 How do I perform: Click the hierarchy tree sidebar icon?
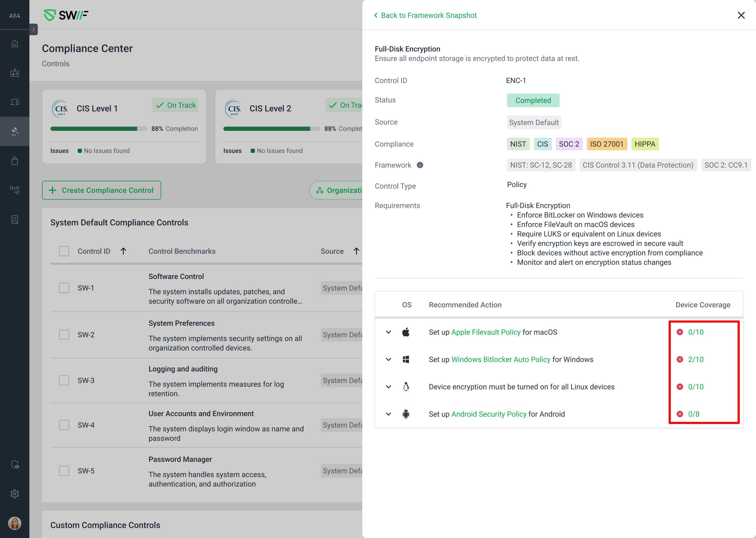pyautogui.click(x=14, y=190)
